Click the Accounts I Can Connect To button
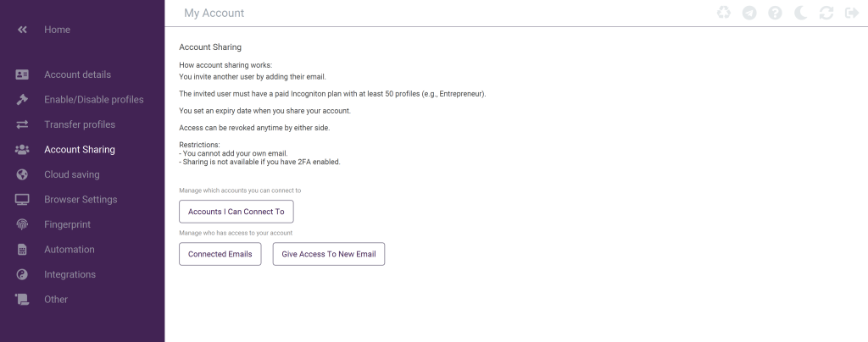The image size is (868, 342). click(236, 212)
